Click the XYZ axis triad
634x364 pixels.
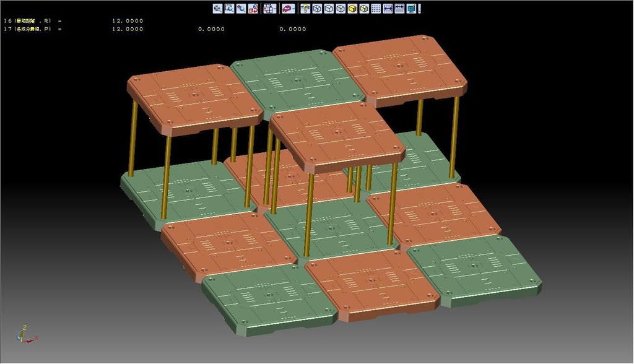(27, 334)
